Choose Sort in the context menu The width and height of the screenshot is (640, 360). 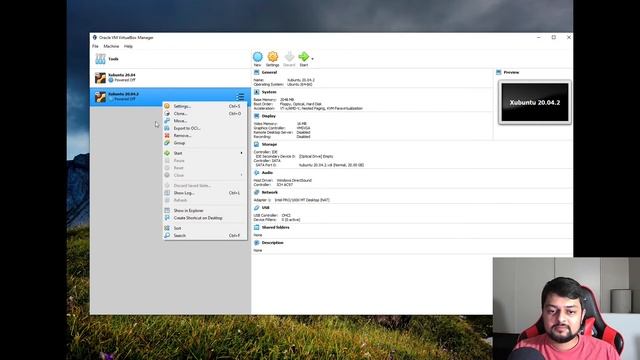click(204, 228)
